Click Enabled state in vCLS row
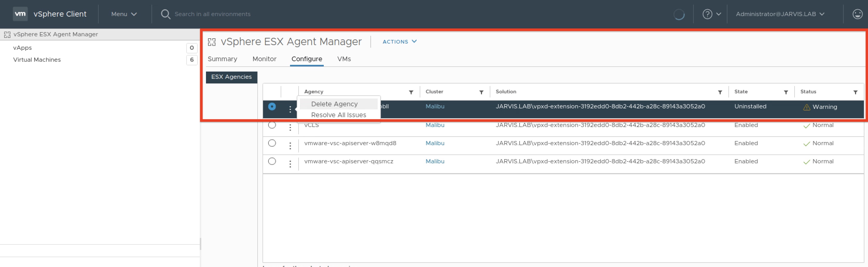868x267 pixels. point(746,125)
